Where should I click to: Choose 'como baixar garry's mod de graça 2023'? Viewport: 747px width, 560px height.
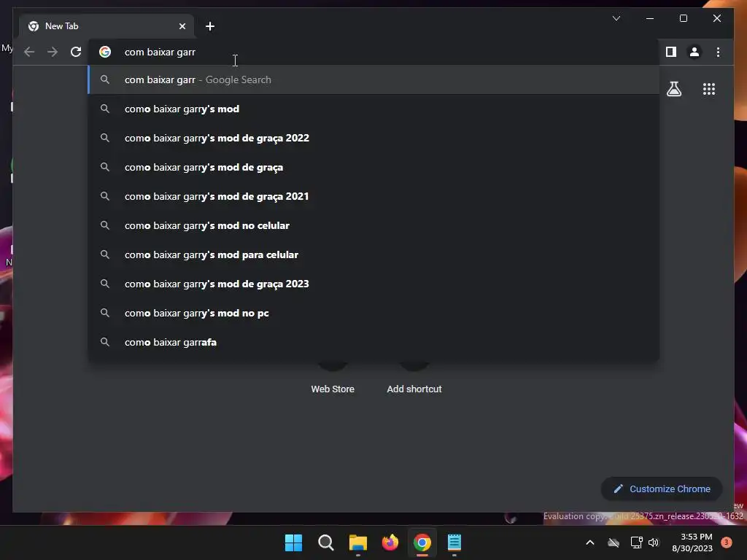374,284
